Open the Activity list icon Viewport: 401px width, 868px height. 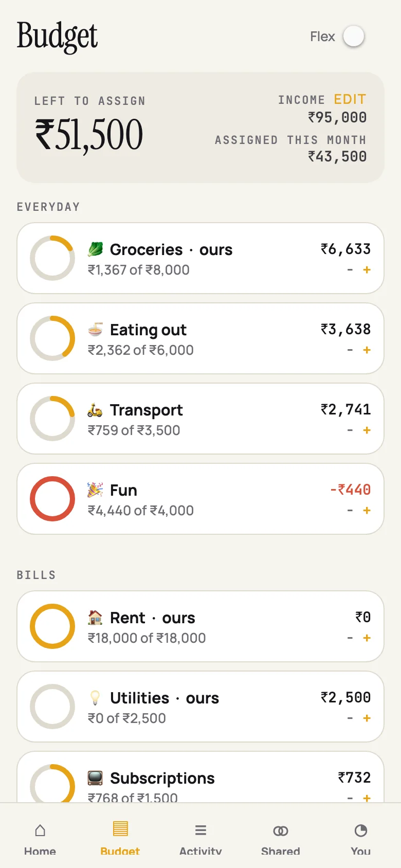(200, 830)
